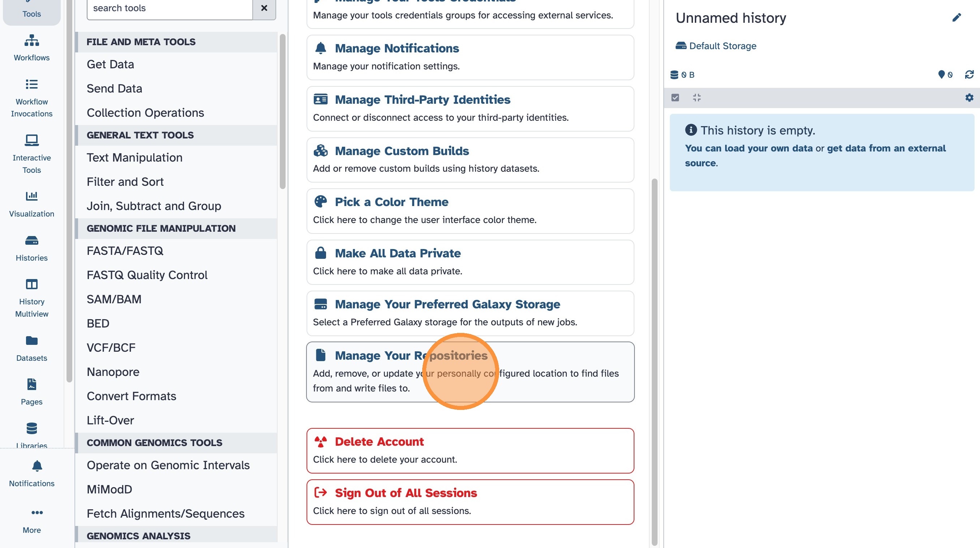
Task: Open the history options gear menu
Action: tap(969, 98)
